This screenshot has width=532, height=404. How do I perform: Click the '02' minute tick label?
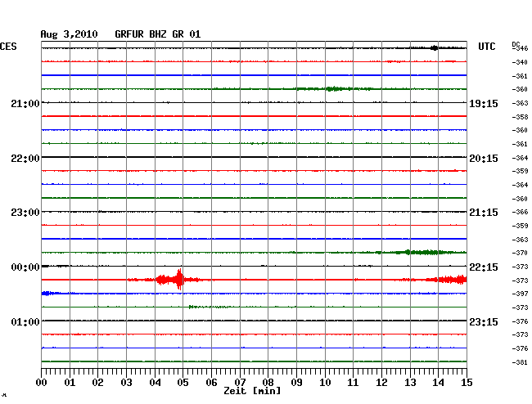click(x=97, y=383)
